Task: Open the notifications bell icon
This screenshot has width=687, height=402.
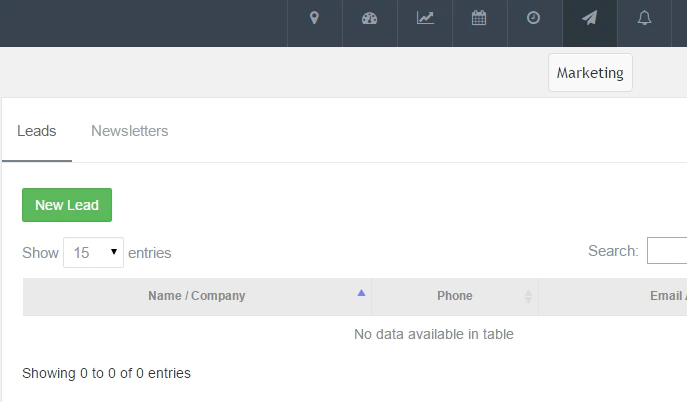Action: 644,18
